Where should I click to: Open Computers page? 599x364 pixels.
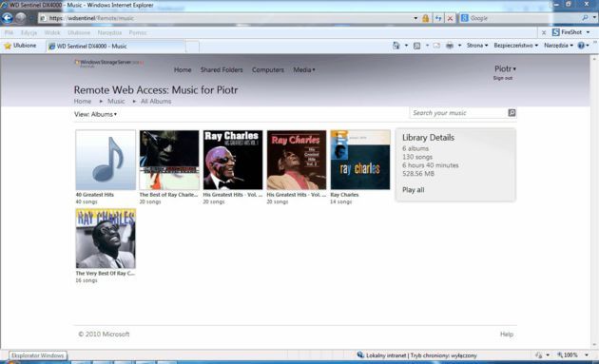pyautogui.click(x=268, y=70)
